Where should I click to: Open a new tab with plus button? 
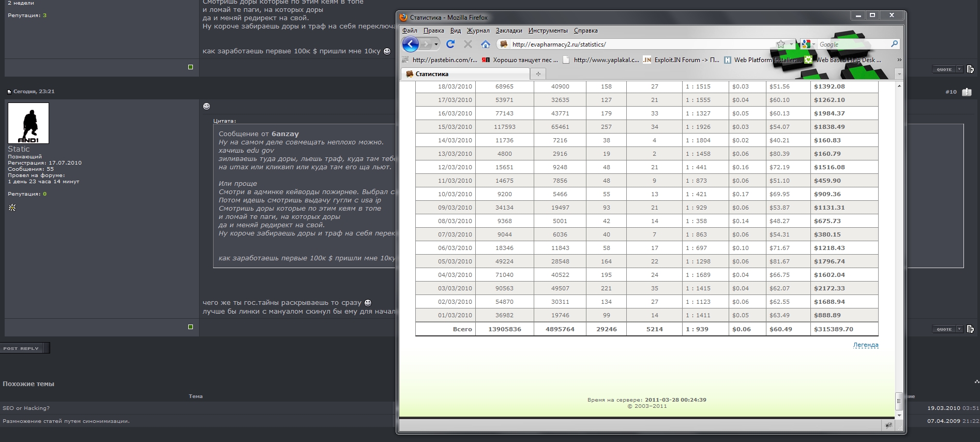pyautogui.click(x=538, y=74)
